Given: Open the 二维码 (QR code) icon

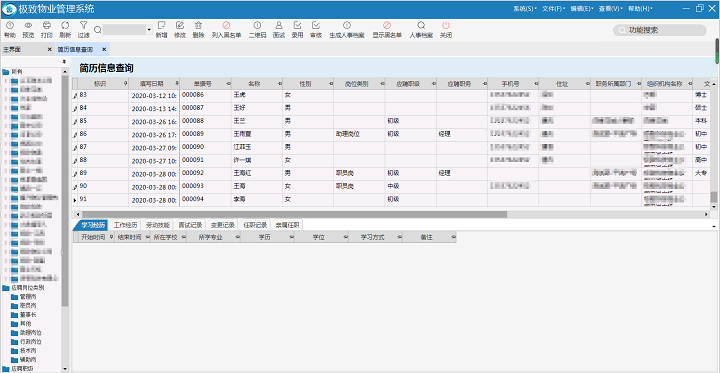Looking at the screenshot, I should (257, 26).
